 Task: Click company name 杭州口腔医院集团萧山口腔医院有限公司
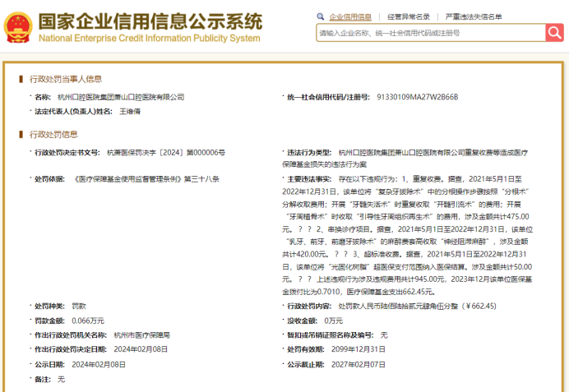click(x=121, y=97)
